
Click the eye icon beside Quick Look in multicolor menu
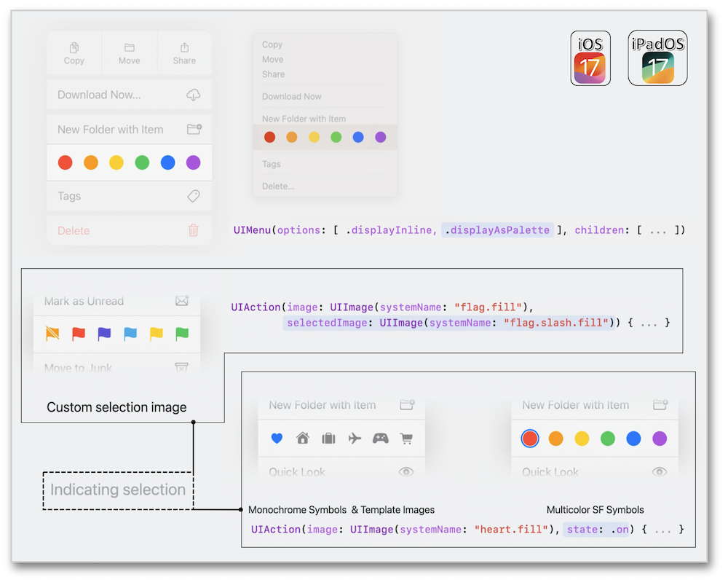pos(660,471)
